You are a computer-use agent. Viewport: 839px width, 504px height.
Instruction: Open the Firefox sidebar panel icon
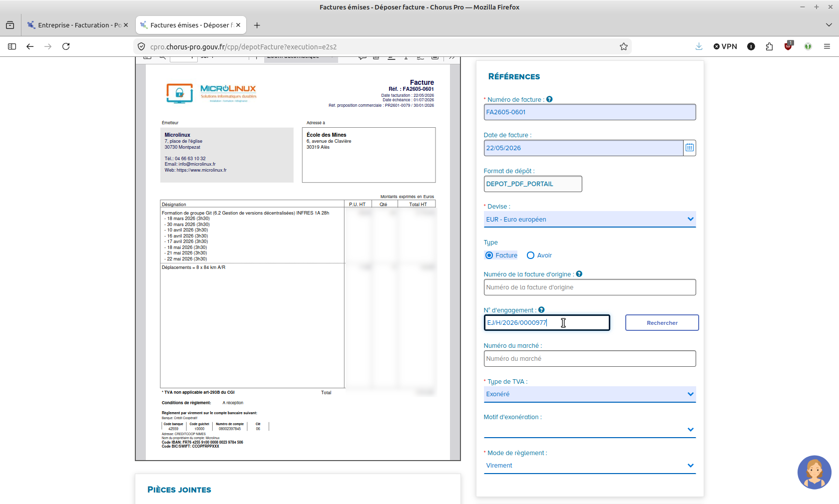click(12, 46)
